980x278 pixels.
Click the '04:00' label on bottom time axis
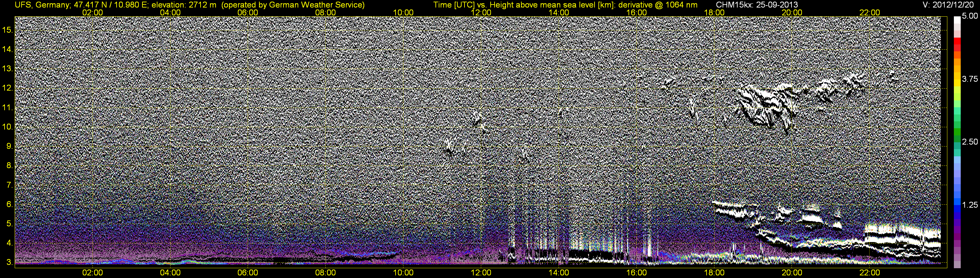pos(170,273)
